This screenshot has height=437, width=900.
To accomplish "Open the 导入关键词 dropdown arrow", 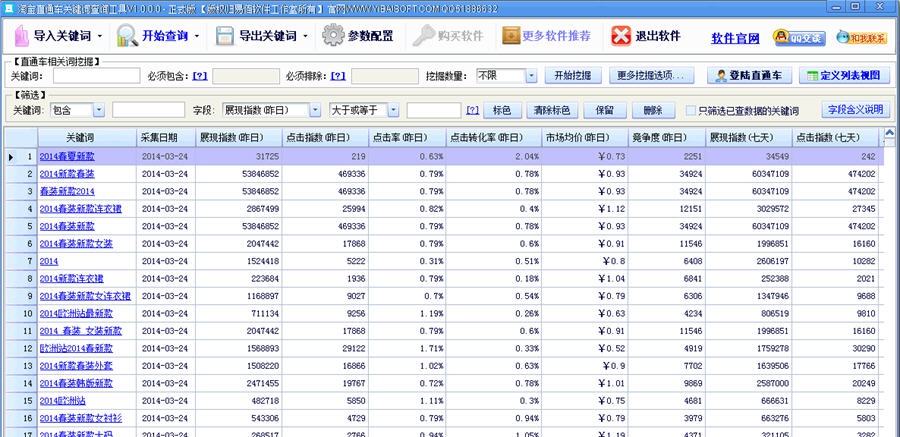I will 99,36.
